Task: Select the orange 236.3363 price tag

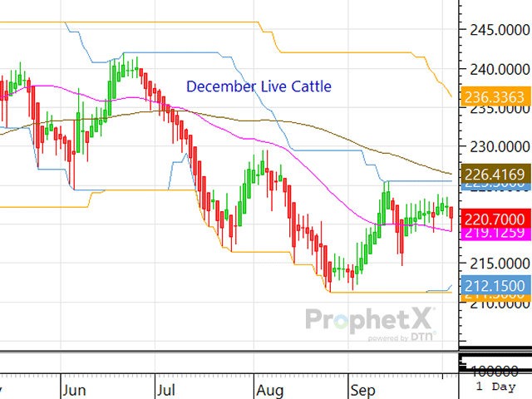Action: [496, 97]
